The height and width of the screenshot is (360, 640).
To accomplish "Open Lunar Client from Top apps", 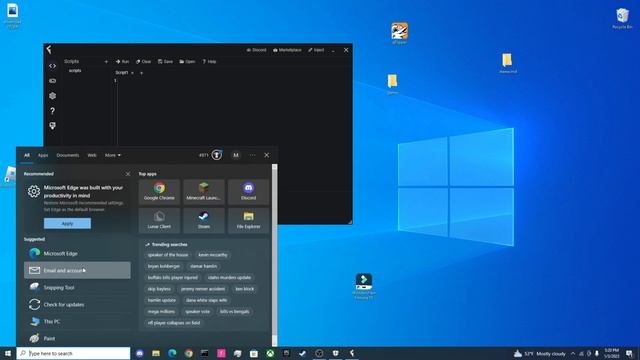I will click(159, 220).
